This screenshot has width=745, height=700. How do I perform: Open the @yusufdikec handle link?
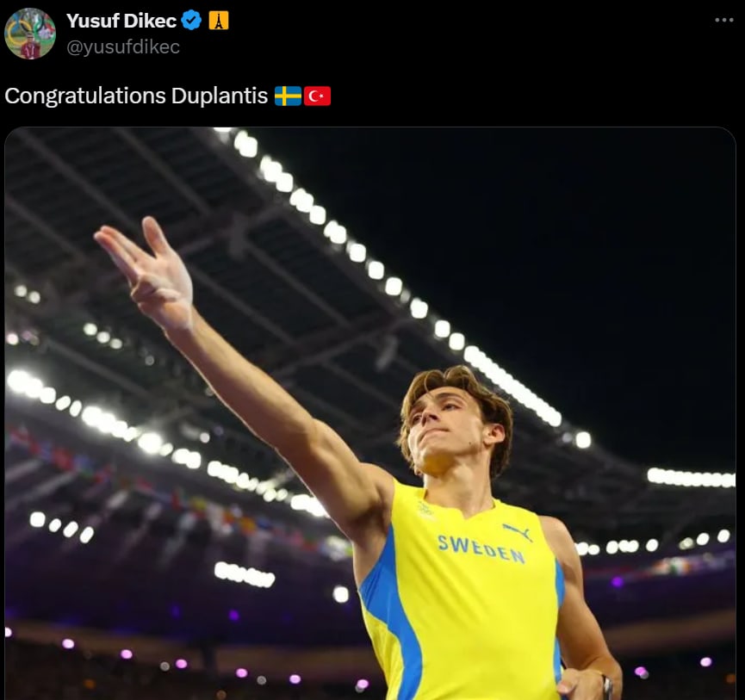pyautogui.click(x=122, y=46)
